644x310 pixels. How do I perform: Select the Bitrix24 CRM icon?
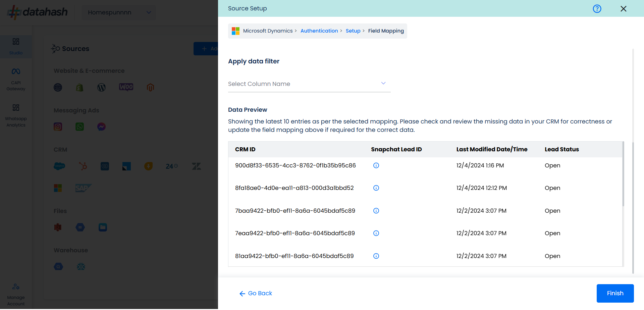point(172,166)
